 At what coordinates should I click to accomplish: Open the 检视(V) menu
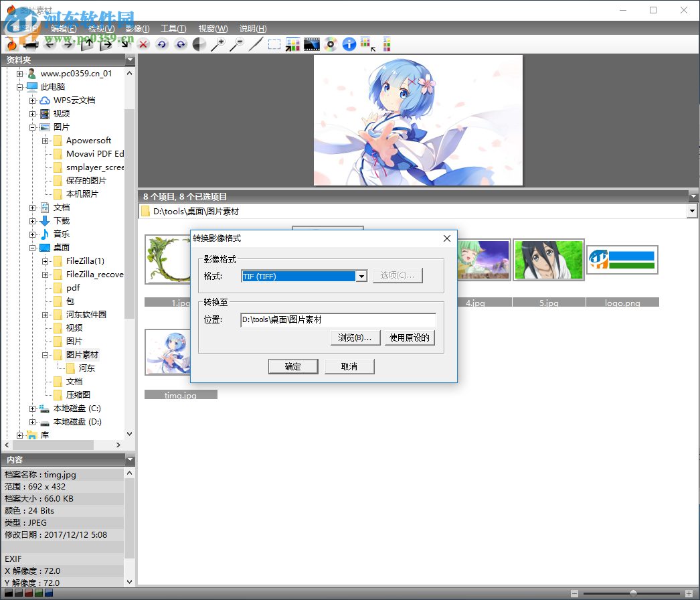tap(101, 29)
